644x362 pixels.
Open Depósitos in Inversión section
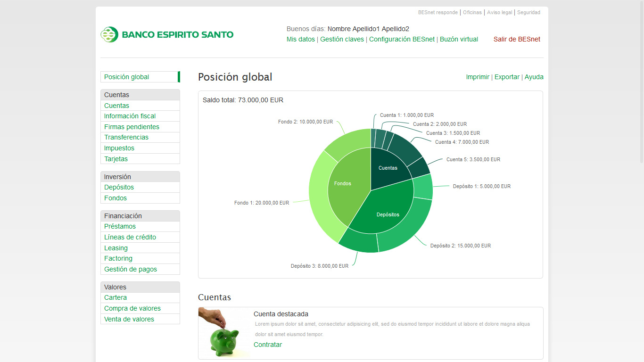click(140, 187)
